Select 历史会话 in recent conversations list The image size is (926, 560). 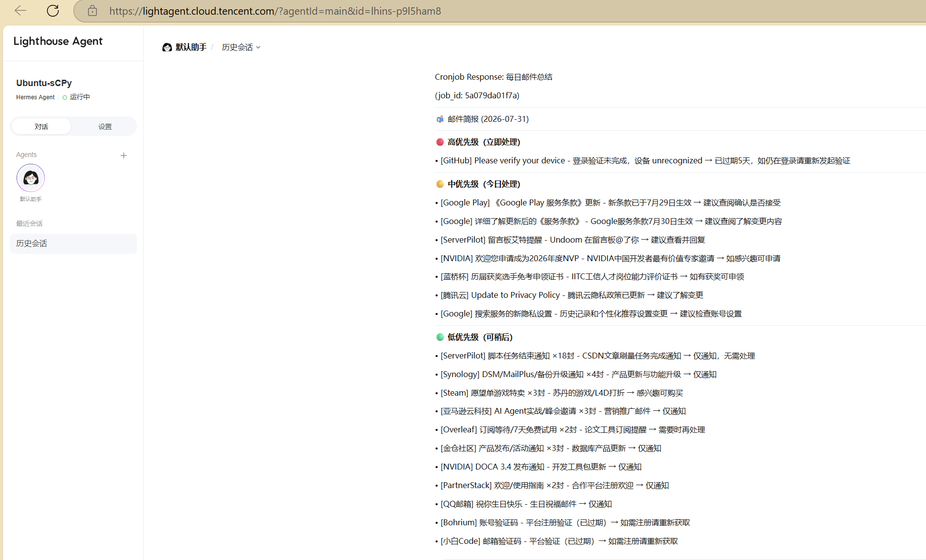pyautogui.click(x=73, y=244)
